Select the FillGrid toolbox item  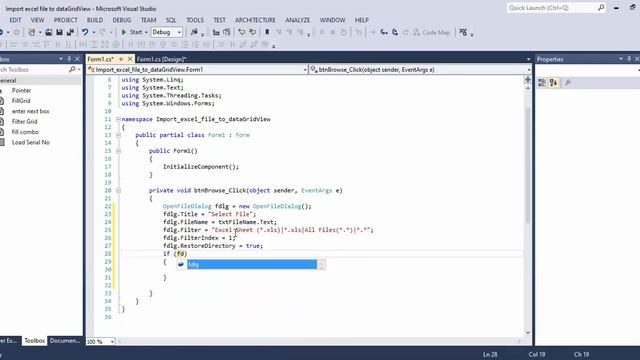(21, 101)
